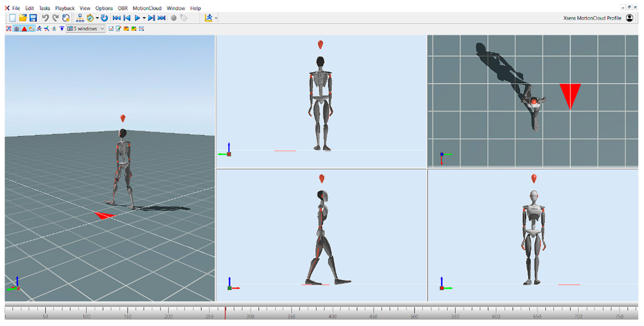This screenshot has height=326, width=644.
Task: Start recording with the gray circle button
Action: pyautogui.click(x=173, y=18)
